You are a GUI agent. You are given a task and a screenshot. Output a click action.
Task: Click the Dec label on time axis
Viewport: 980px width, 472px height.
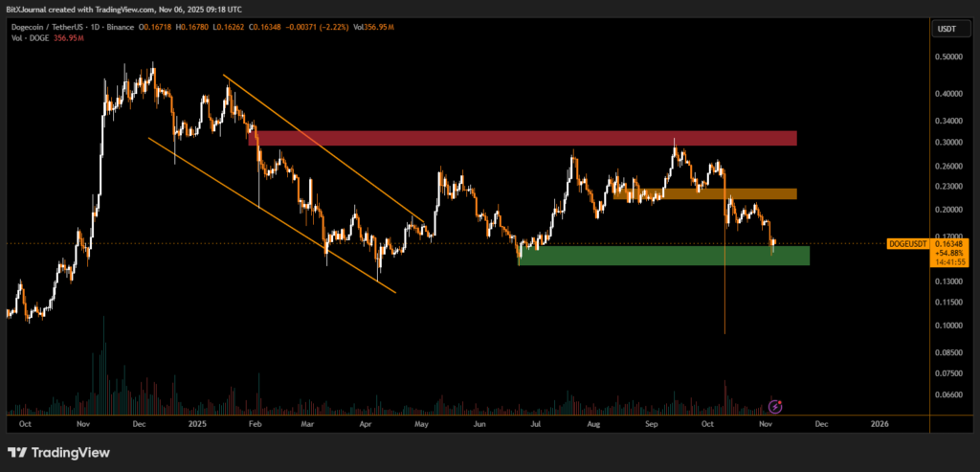tap(821, 422)
